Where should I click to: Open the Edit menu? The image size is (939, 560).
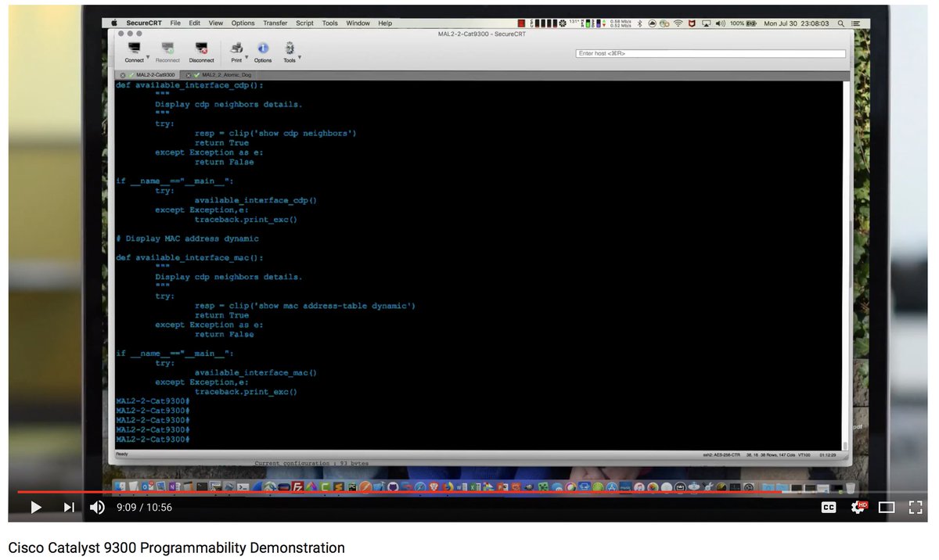point(195,23)
